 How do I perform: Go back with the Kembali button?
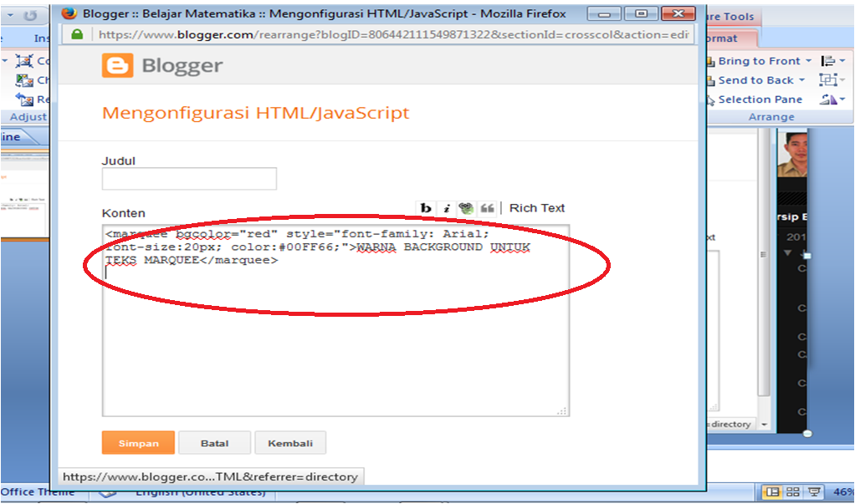tap(290, 443)
